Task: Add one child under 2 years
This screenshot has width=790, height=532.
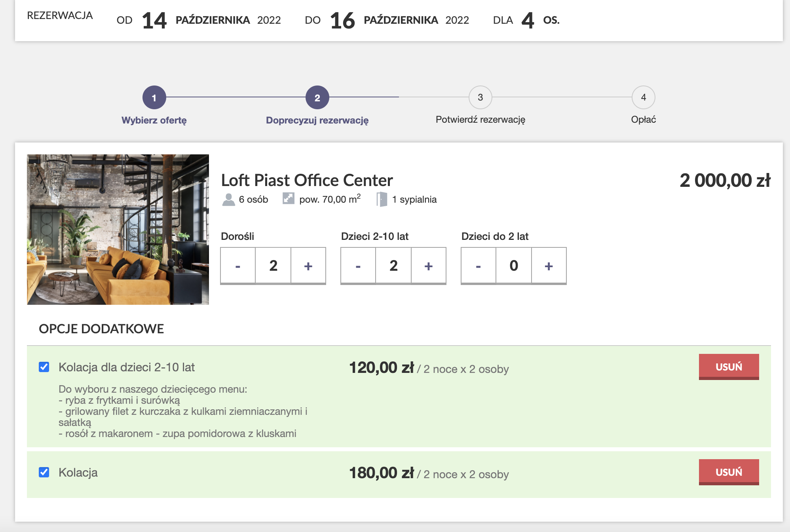Action: pos(549,266)
